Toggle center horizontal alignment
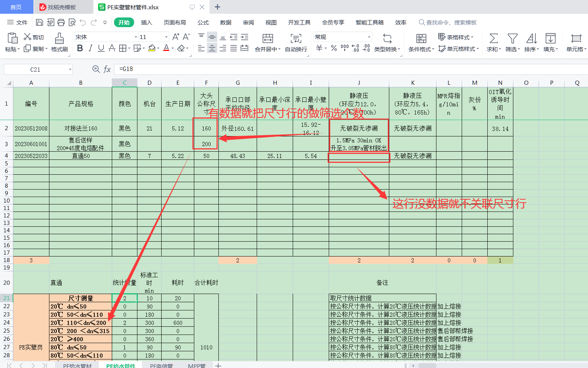Image resolution: width=588 pixels, height=368 pixels. point(212,48)
